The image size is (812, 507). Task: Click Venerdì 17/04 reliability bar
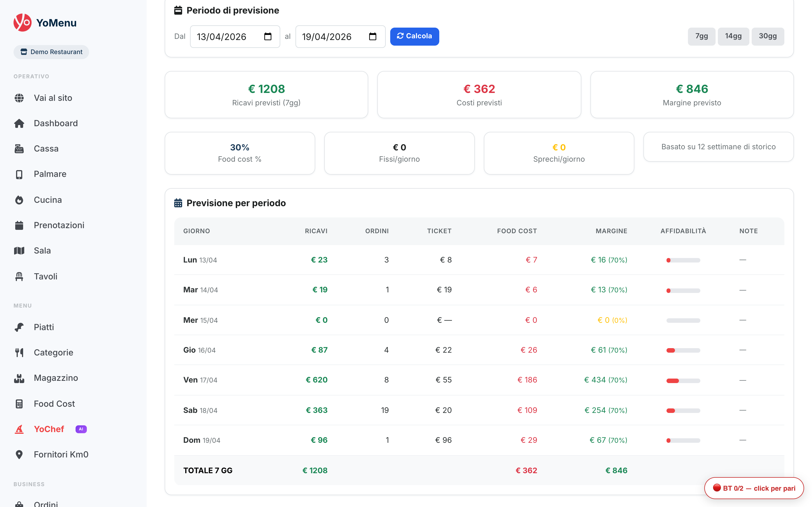[x=683, y=380]
